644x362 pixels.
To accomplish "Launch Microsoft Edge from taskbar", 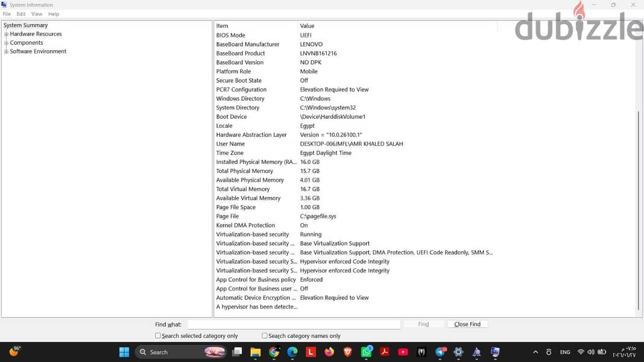I will [292, 352].
